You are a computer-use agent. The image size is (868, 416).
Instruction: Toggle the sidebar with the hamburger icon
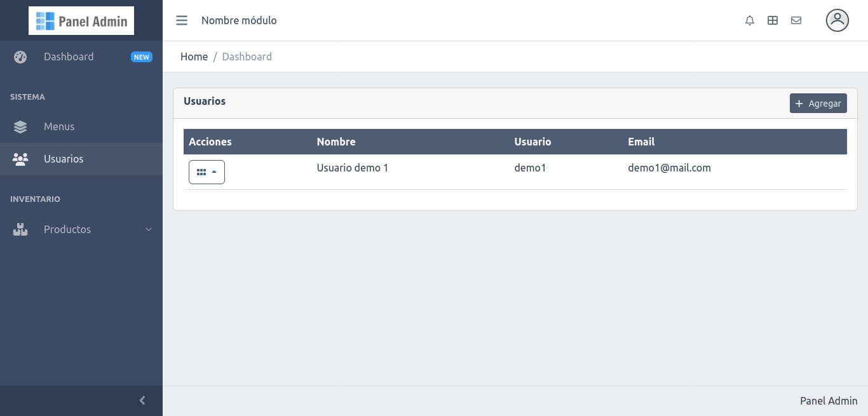[x=182, y=20]
